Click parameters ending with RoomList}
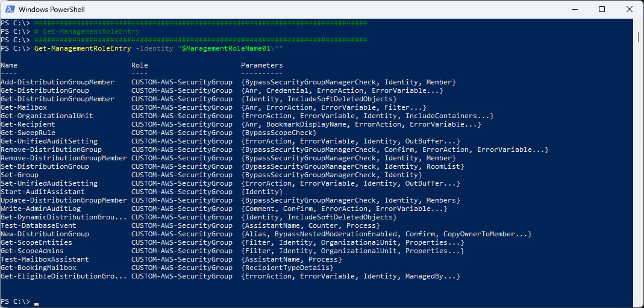Screen dimensions: 644x308 [353, 166]
